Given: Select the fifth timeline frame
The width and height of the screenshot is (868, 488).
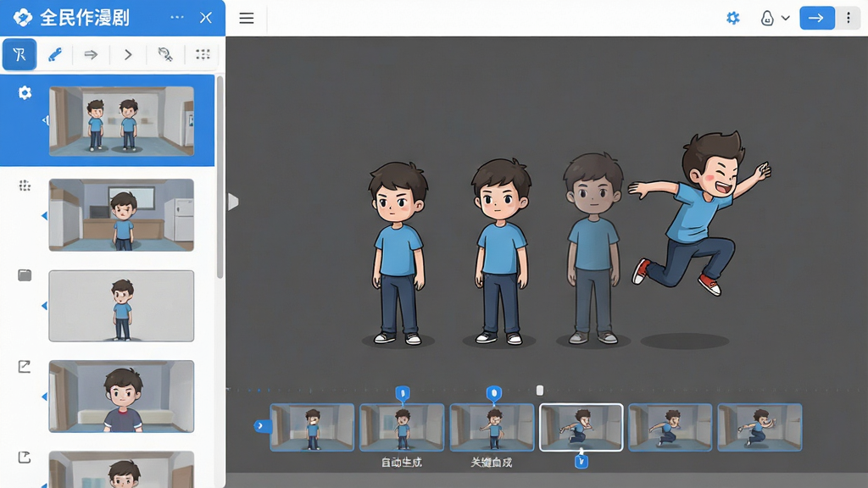Looking at the screenshot, I should [670, 427].
